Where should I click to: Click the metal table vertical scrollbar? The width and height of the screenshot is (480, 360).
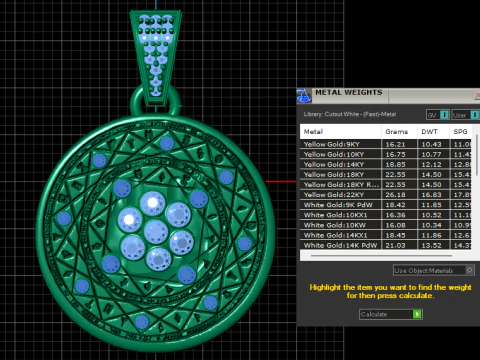[477, 155]
